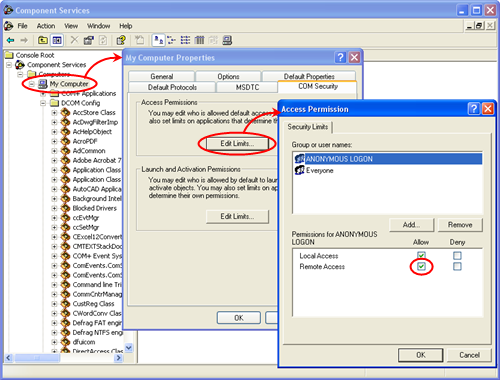The width and height of the screenshot is (500, 380).
Task: Click the Up One Level folder icon
Action: pos(42,40)
